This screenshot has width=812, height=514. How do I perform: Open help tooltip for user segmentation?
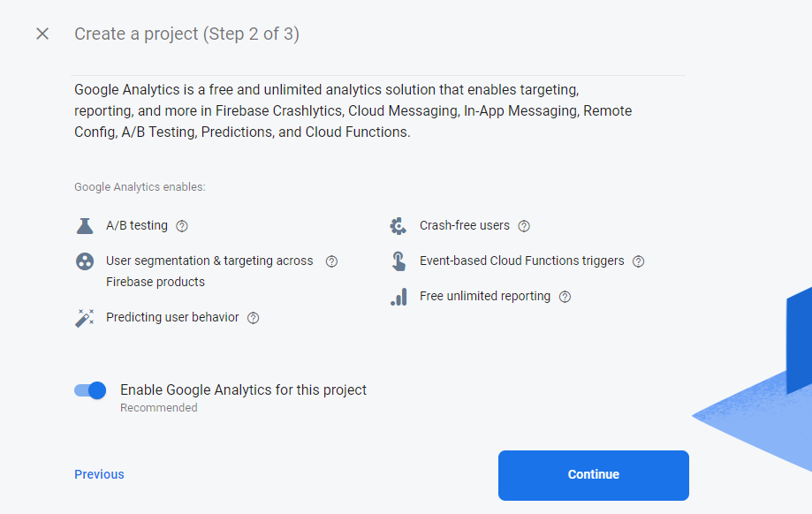pos(331,261)
